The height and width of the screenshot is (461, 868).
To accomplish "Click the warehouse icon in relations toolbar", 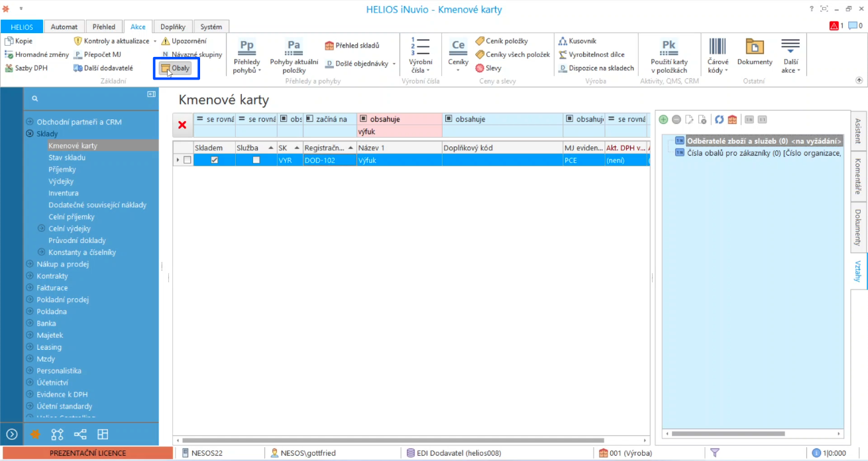I will coord(732,119).
